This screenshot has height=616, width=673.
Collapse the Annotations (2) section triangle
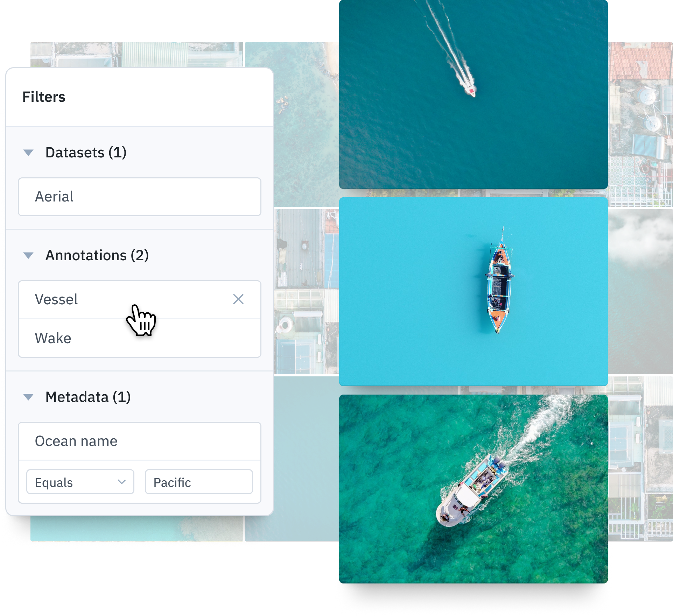click(28, 256)
